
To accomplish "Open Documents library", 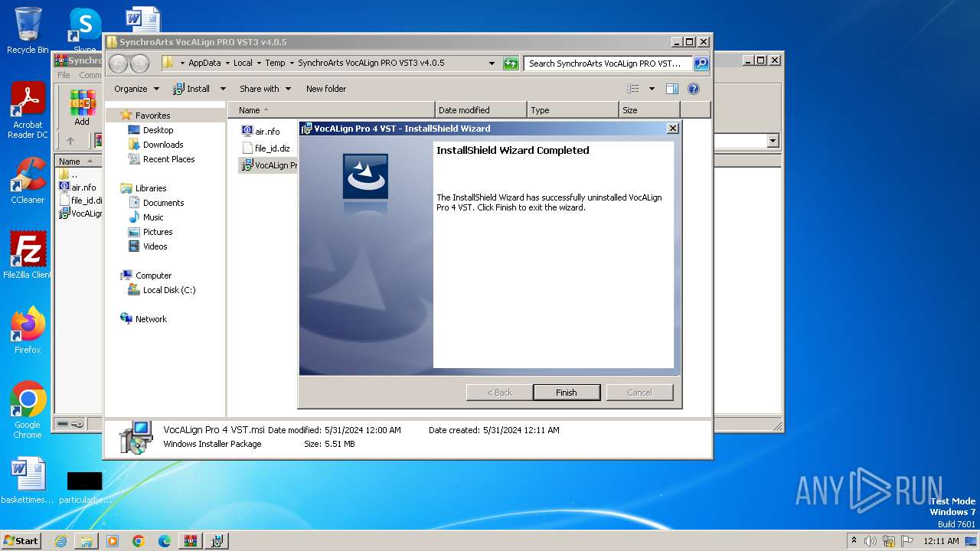I will tap(163, 203).
